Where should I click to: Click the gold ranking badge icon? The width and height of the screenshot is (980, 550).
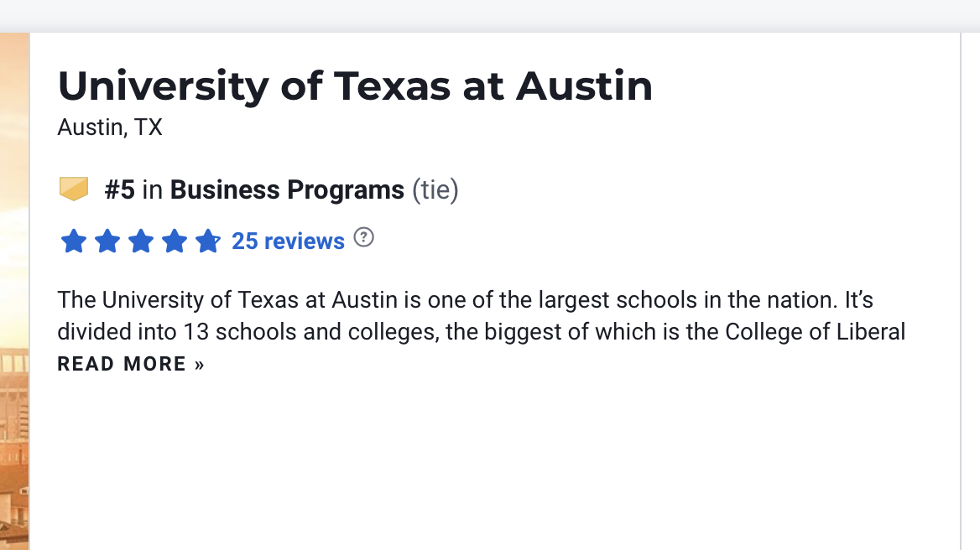coord(74,189)
